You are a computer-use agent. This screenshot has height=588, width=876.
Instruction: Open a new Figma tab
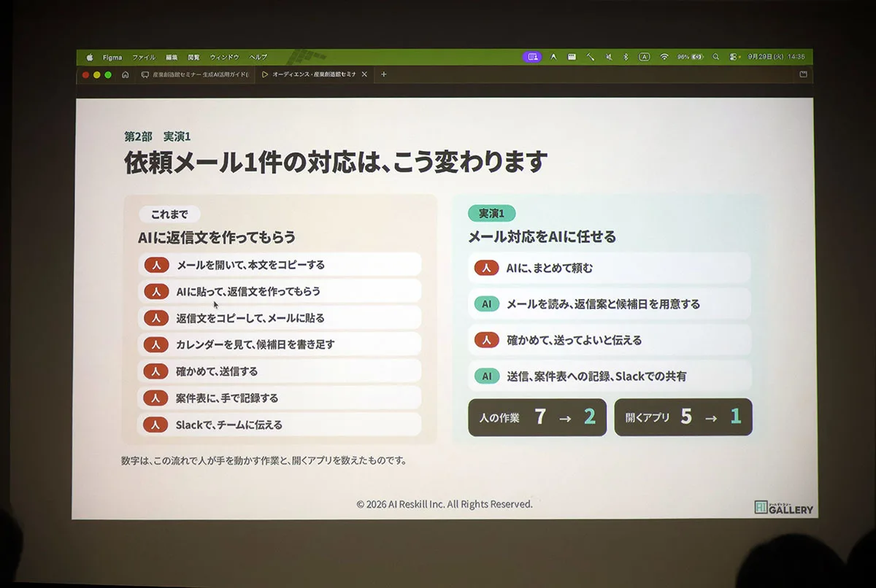(x=384, y=74)
